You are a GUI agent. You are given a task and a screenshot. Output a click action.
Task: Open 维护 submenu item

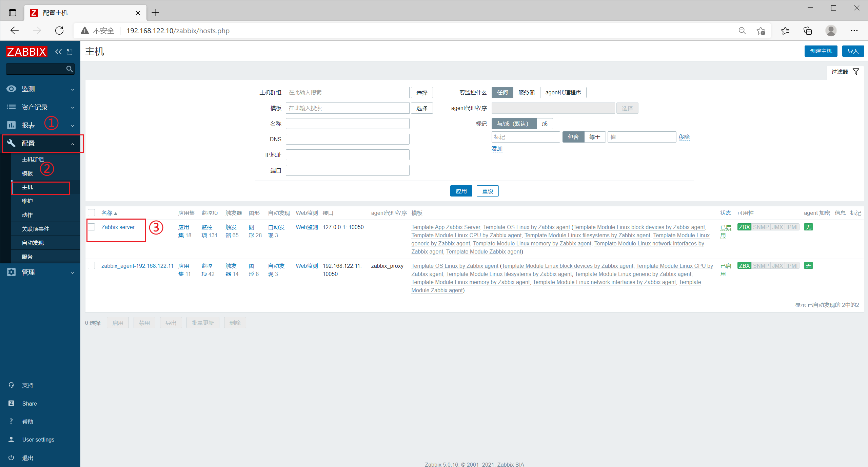[27, 201]
